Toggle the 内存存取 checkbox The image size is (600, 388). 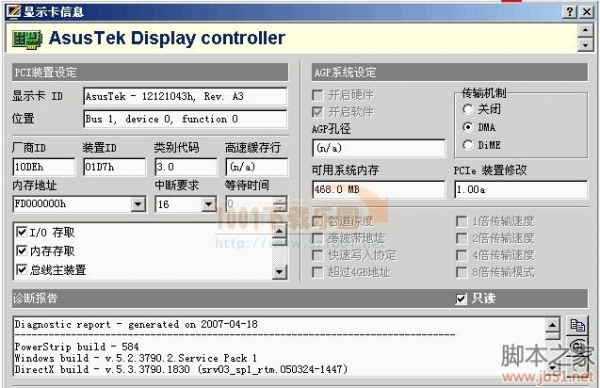[x=21, y=251]
